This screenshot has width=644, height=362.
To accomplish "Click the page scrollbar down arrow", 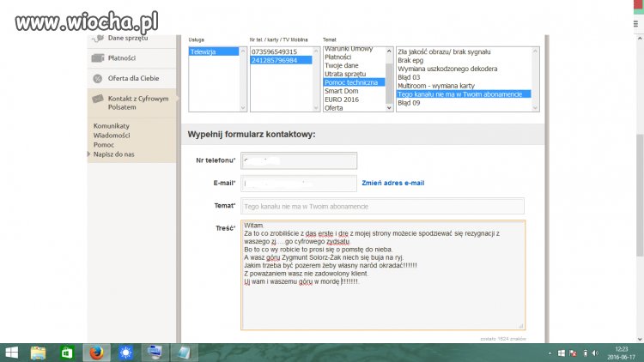I will point(640,339).
